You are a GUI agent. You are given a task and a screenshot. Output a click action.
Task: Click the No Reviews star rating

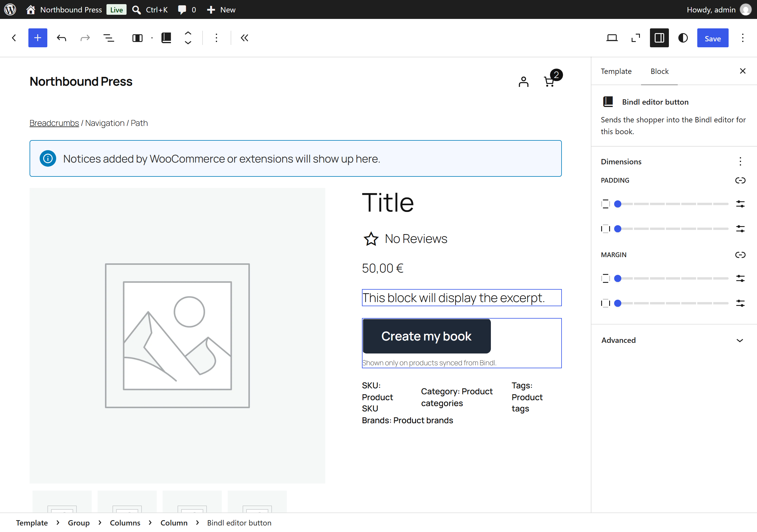[405, 239]
